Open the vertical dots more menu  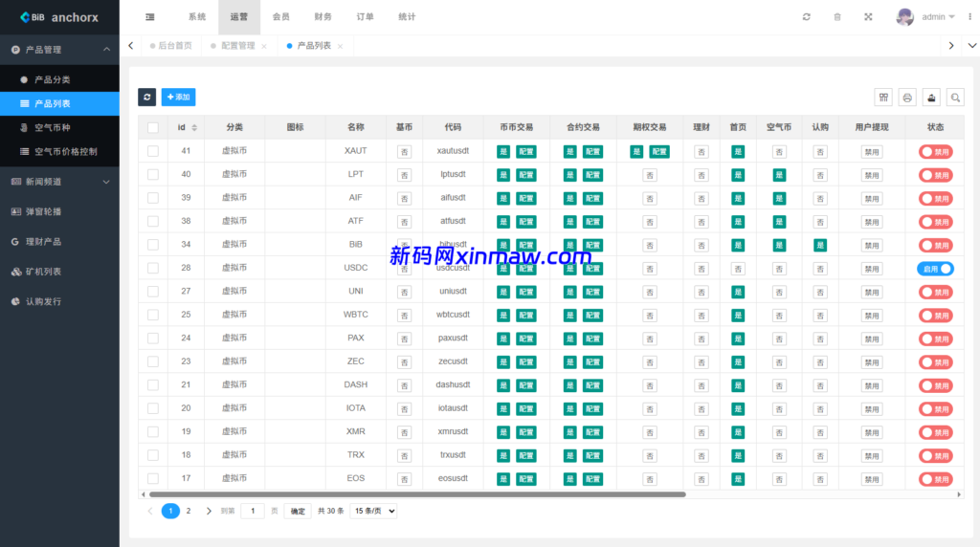(x=970, y=17)
